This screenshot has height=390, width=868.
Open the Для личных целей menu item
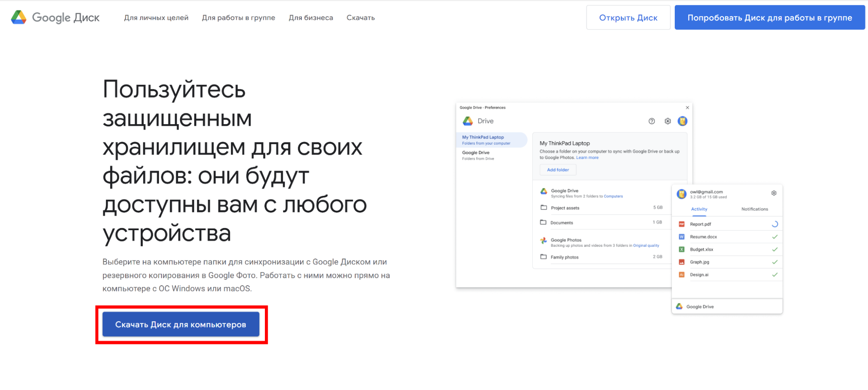click(156, 18)
